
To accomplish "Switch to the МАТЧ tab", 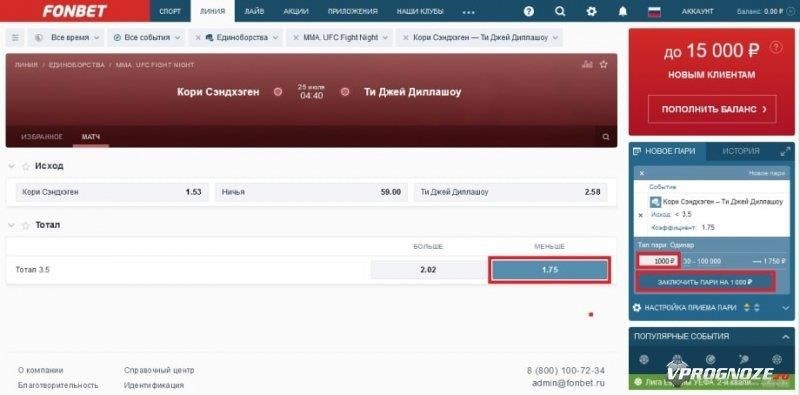I will (90, 137).
